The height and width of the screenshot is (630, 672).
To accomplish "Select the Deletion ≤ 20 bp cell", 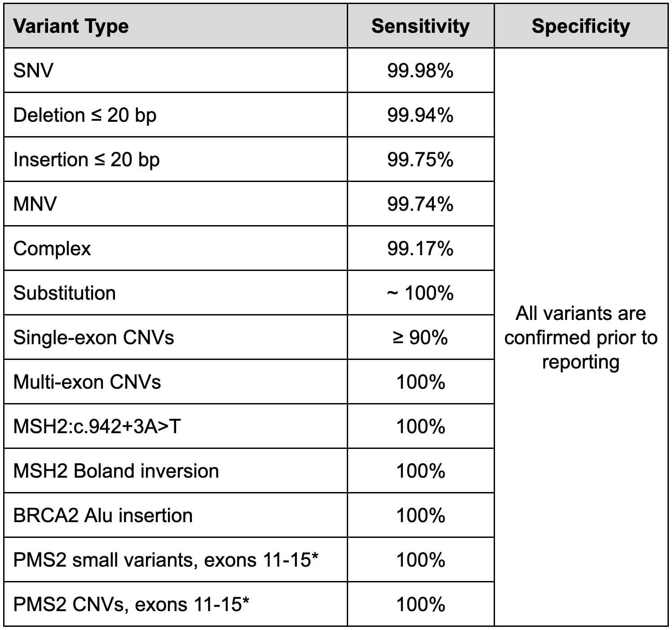I will click(85, 115).
